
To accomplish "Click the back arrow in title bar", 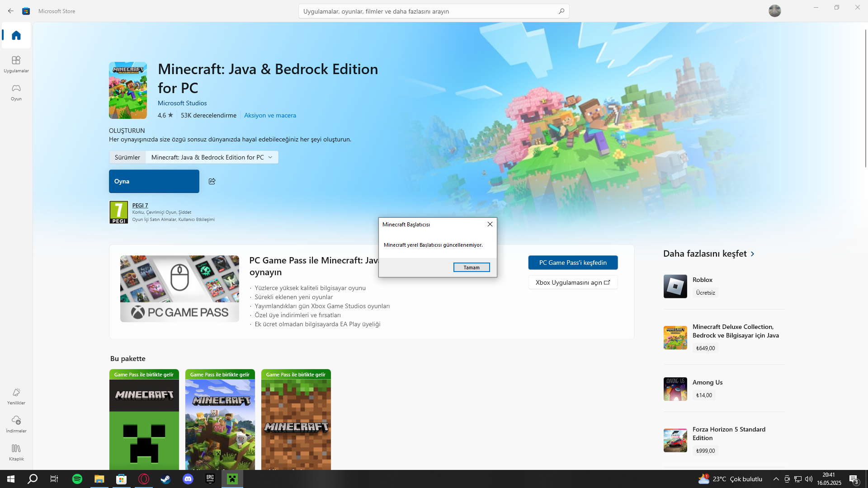I will click(x=11, y=11).
